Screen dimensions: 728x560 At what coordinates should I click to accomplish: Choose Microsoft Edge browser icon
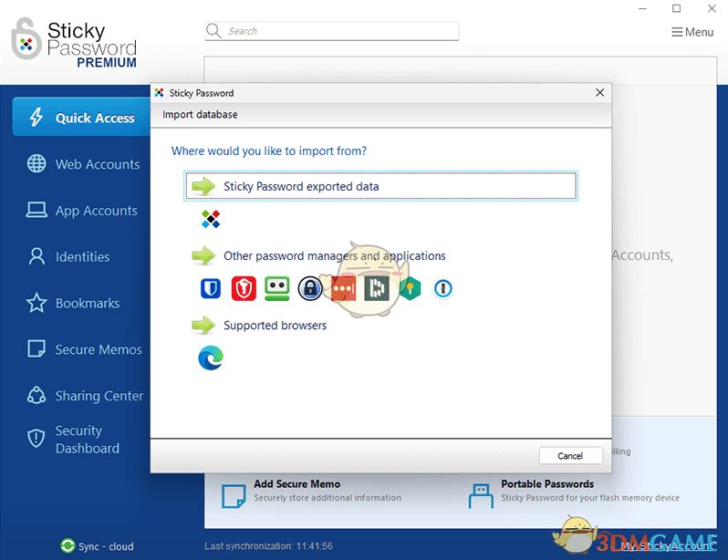[x=211, y=358]
